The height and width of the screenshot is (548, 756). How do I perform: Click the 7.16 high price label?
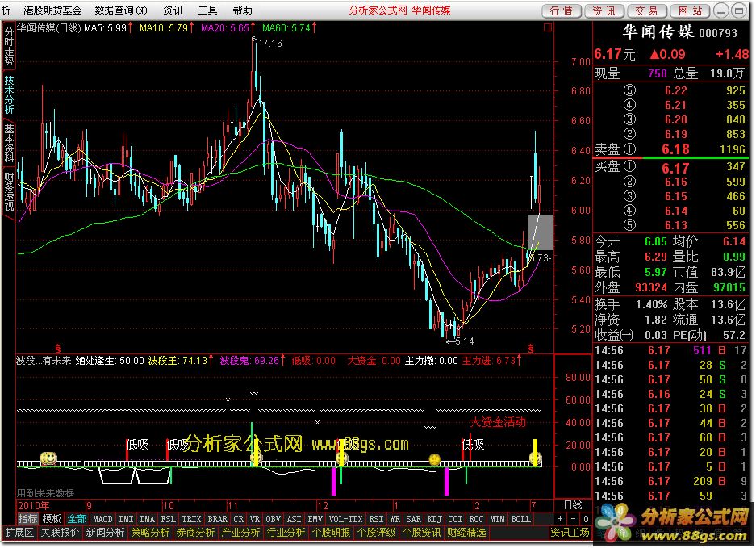tap(273, 44)
